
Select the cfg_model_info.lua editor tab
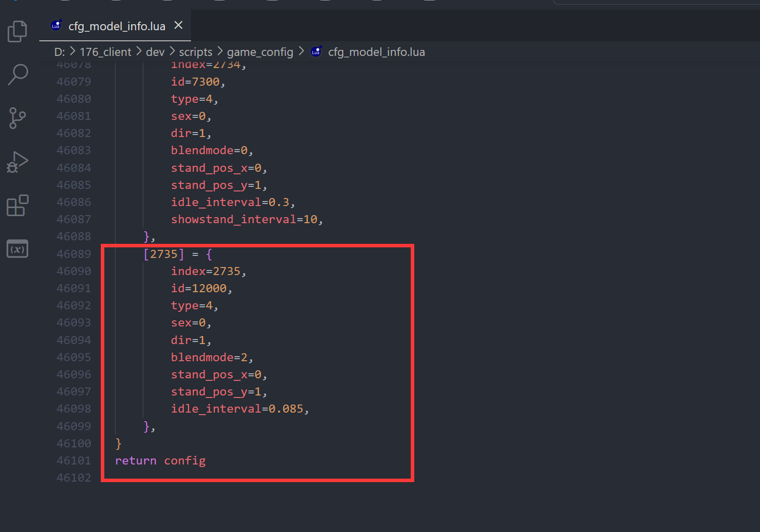115,26
